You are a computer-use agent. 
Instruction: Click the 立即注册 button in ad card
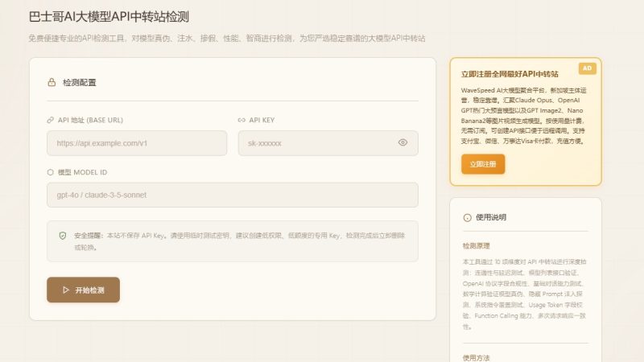point(483,164)
